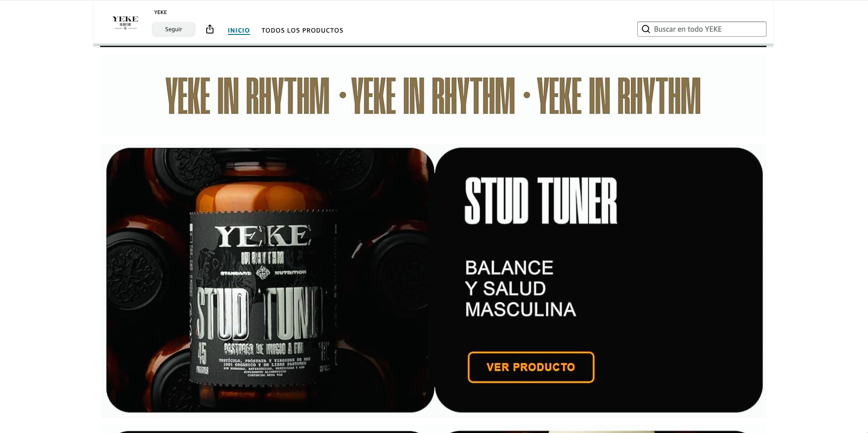This screenshot has width=868, height=433.
Task: Click the black Stud Tuner info panel
Action: point(599,280)
